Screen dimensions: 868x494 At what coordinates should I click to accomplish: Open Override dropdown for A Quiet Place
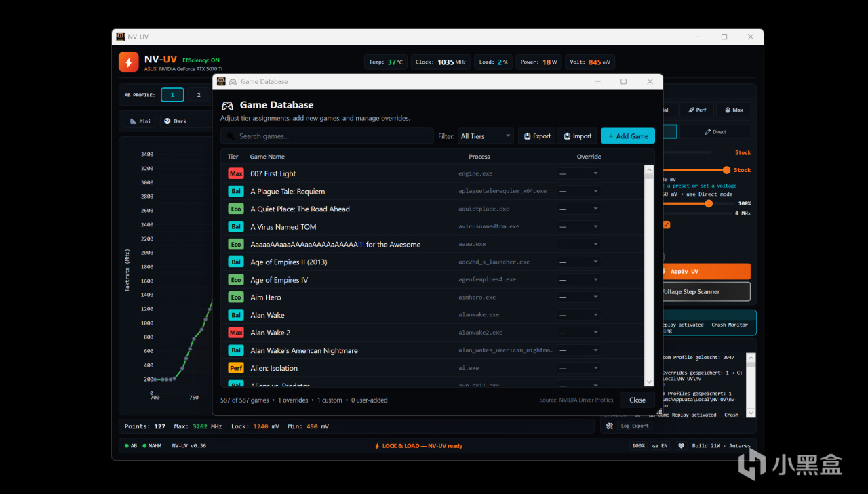click(x=578, y=209)
